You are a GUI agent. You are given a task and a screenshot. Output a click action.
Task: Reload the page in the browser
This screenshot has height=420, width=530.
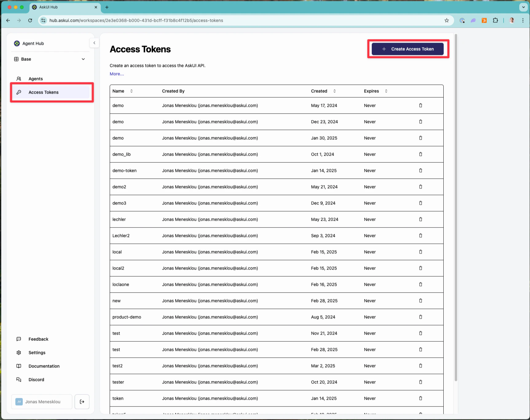(30, 21)
